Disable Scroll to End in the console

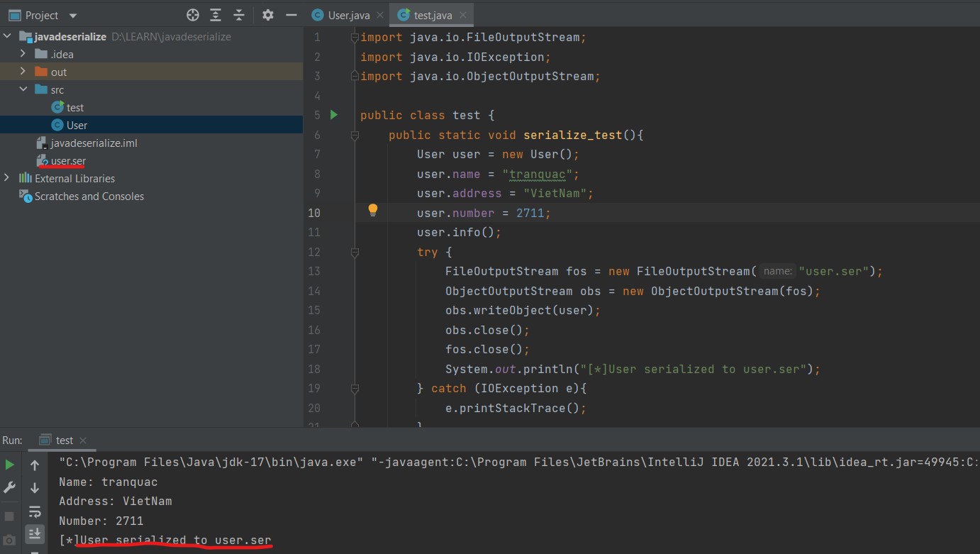click(35, 533)
